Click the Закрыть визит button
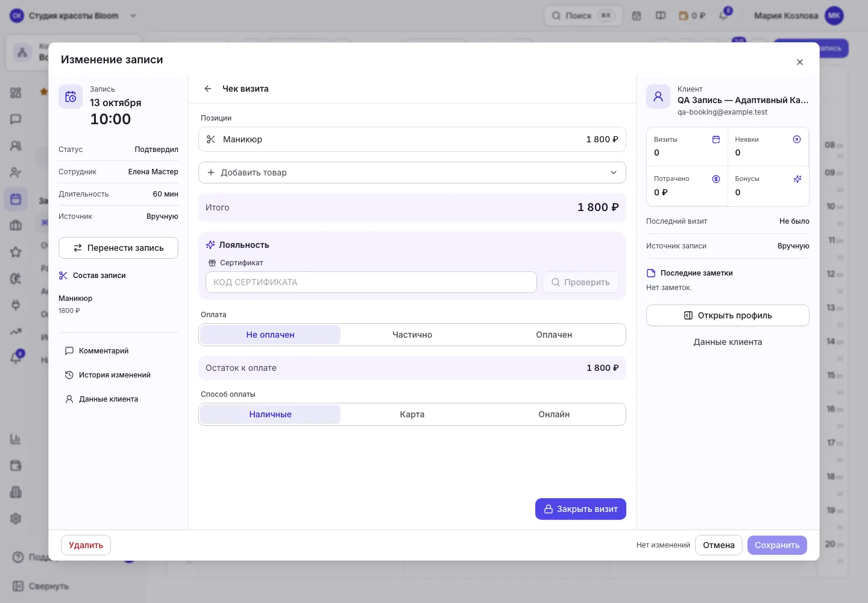The width and height of the screenshot is (868, 603). 580,509
